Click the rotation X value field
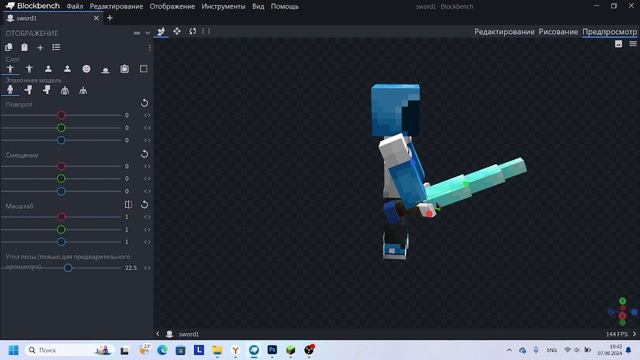Screen dimensions: 640x360 point(127,116)
